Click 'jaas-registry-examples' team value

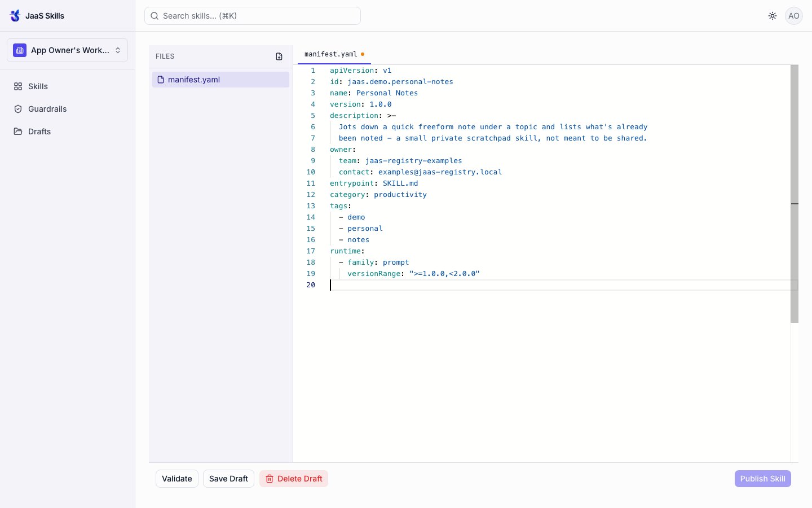(x=413, y=161)
